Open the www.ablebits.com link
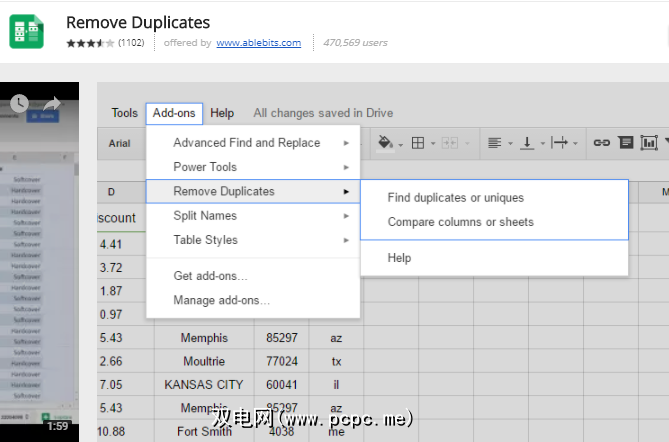 tap(257, 43)
